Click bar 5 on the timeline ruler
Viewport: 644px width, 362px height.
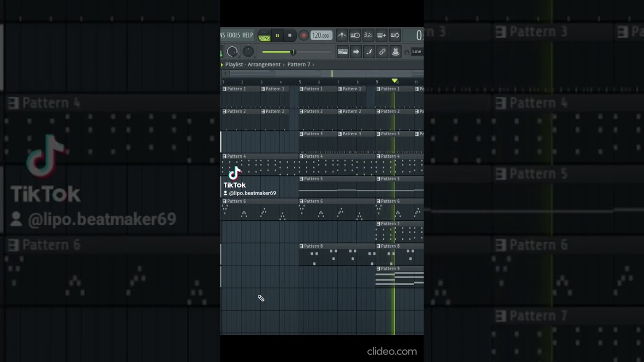pyautogui.click(x=300, y=82)
